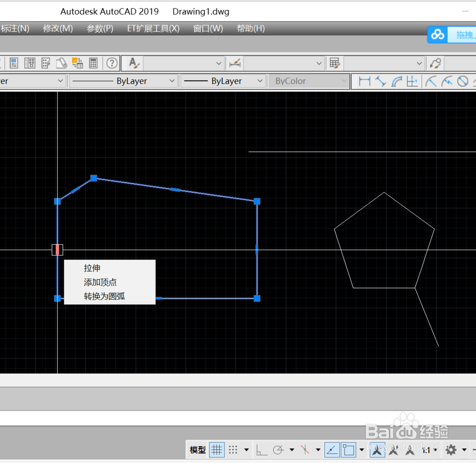Viewport: 476px width, 463px height.
Task: Expand object snap options arrow
Action: pyautogui.click(x=362, y=450)
